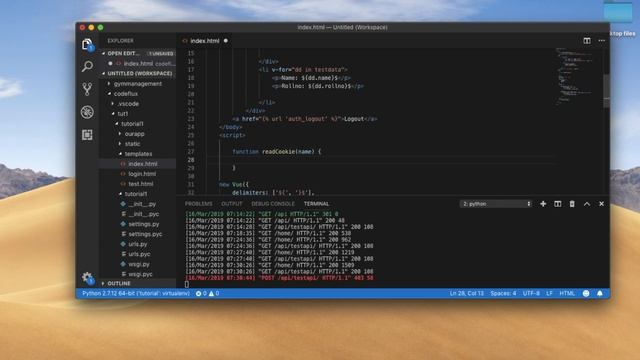Open the Search view in activity bar

(87, 66)
